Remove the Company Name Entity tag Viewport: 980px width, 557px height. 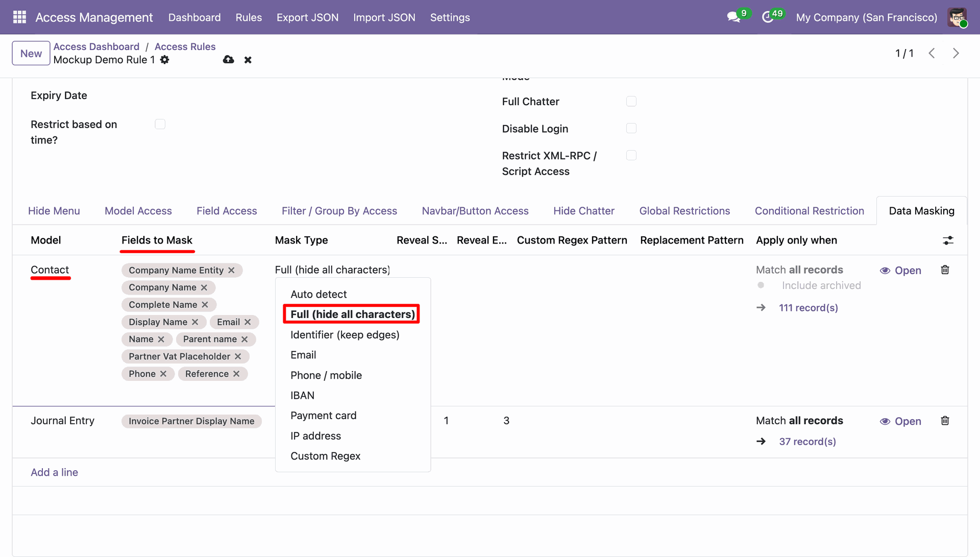point(231,270)
